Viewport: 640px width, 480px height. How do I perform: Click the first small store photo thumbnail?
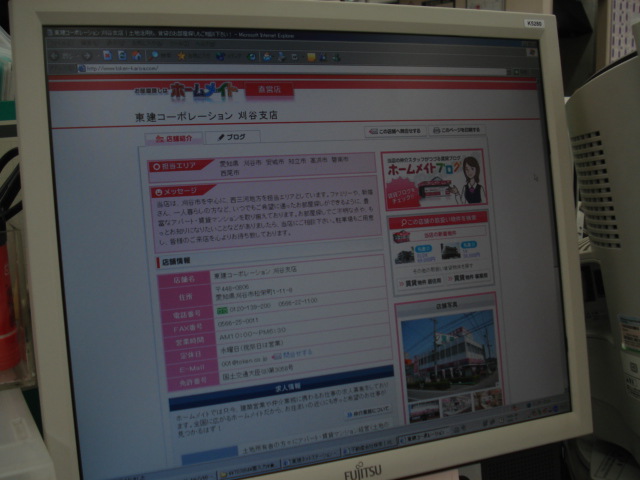(424, 411)
